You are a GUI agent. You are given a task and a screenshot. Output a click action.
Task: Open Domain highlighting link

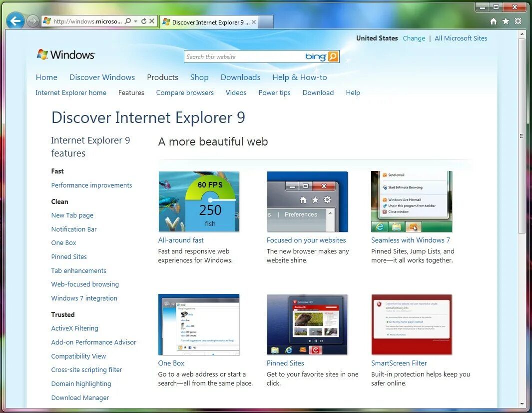81,383
